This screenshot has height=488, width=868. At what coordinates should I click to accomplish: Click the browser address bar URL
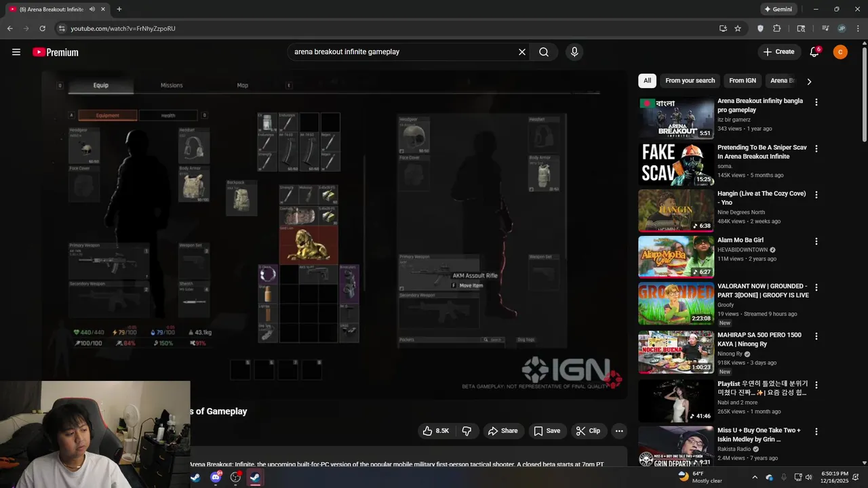[x=123, y=28]
